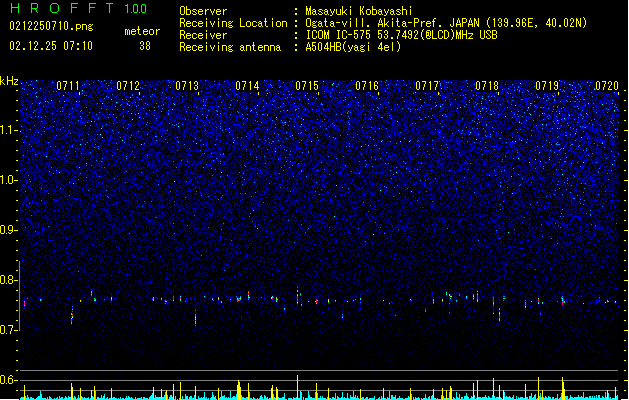Click the 0715 time marker
The image size is (629, 400).
pos(307,86)
